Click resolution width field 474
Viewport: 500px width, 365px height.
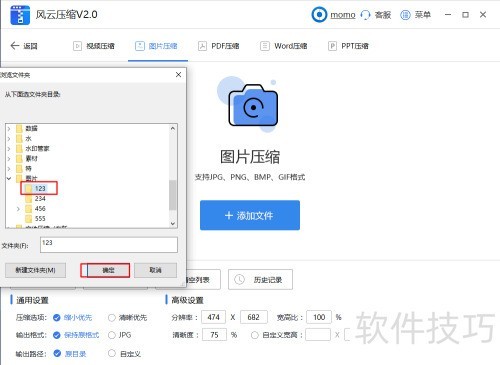pos(214,317)
